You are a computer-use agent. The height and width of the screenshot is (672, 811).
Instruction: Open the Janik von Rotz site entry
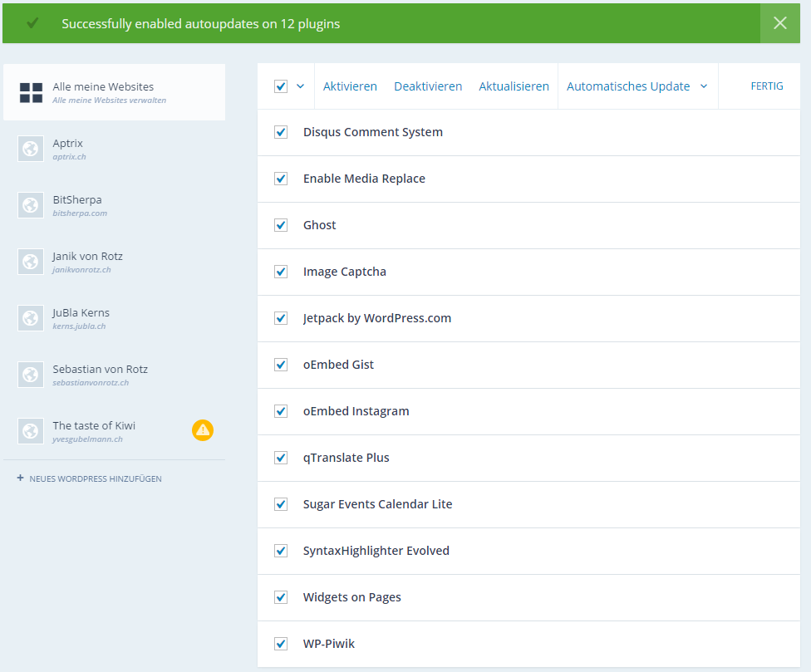pos(115,262)
